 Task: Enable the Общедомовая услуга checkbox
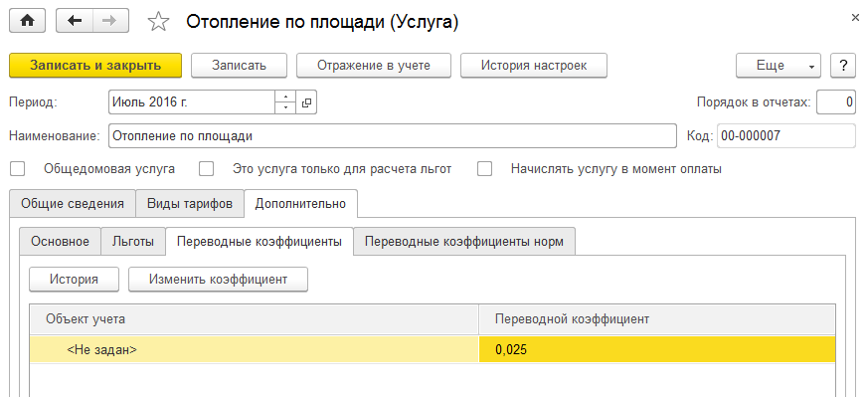(x=18, y=169)
